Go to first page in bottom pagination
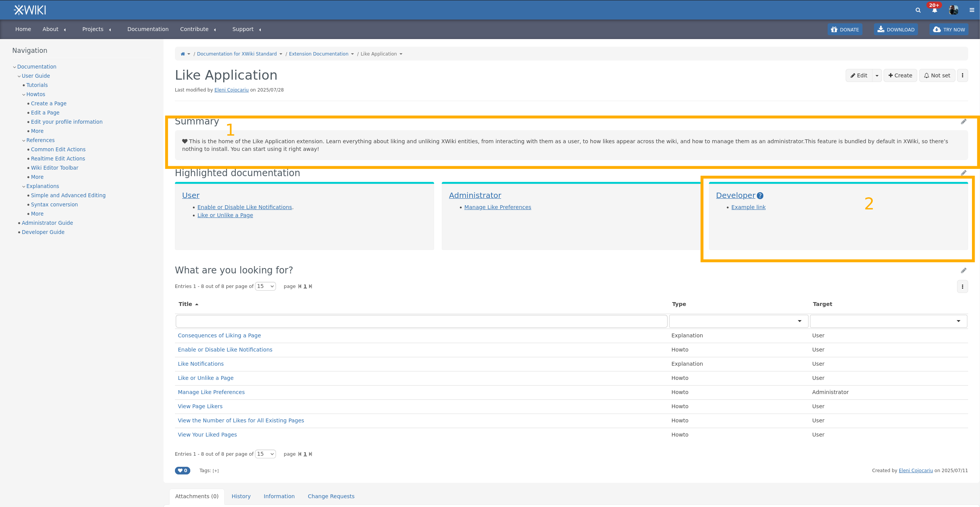Viewport: 980px width, 507px height. click(x=300, y=454)
